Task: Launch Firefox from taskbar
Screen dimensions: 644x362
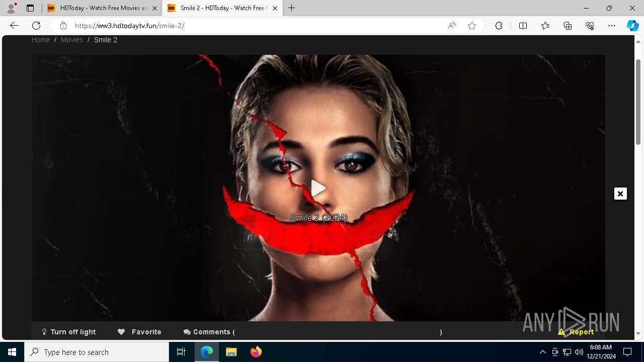Action: click(256, 352)
